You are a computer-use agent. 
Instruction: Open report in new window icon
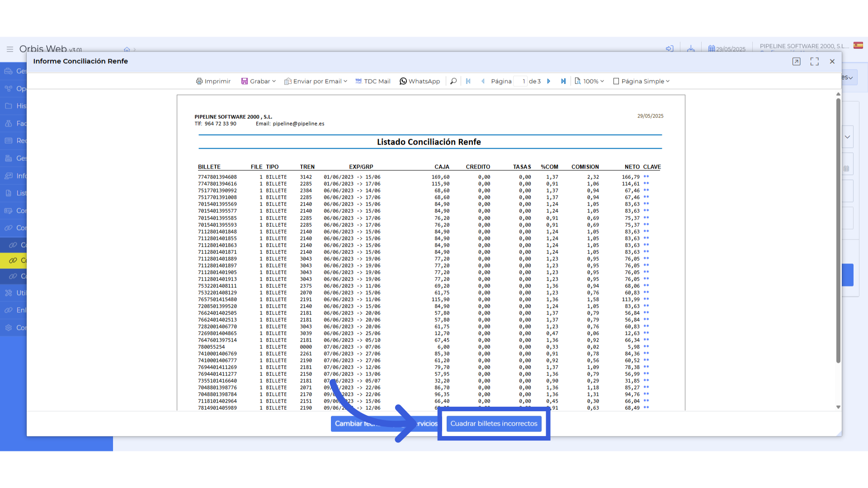pos(797,61)
